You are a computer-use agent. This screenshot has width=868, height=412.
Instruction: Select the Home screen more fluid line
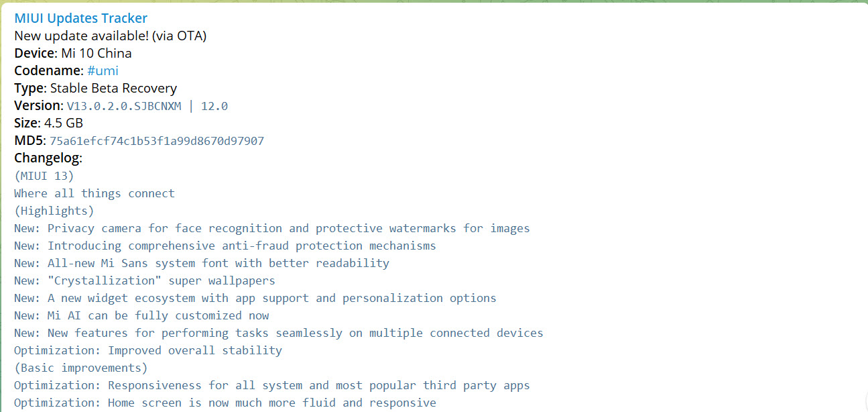[x=225, y=403]
